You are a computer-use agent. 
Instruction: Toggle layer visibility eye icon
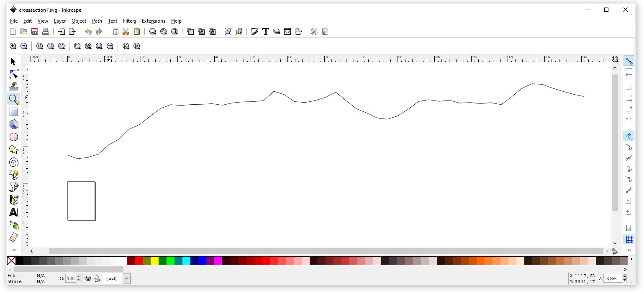(x=88, y=279)
